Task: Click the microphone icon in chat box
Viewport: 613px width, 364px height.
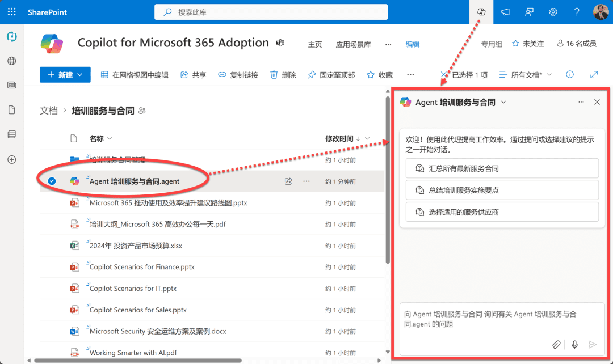Action: pos(574,344)
